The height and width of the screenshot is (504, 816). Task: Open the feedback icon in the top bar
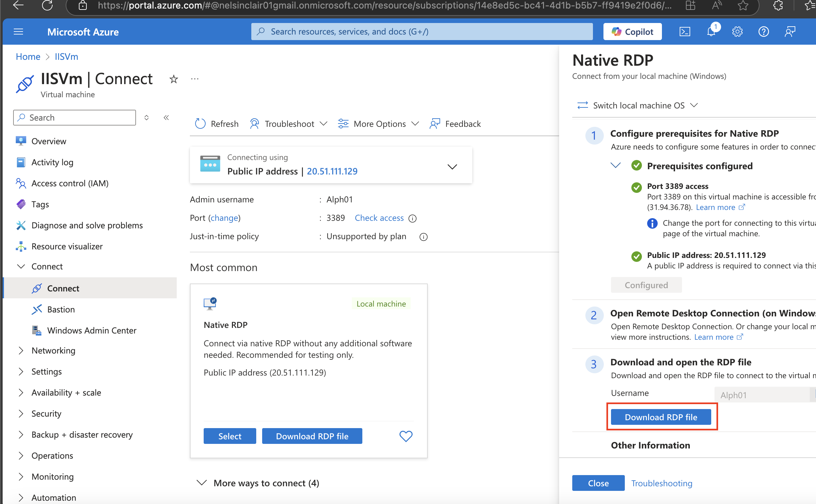790,32
